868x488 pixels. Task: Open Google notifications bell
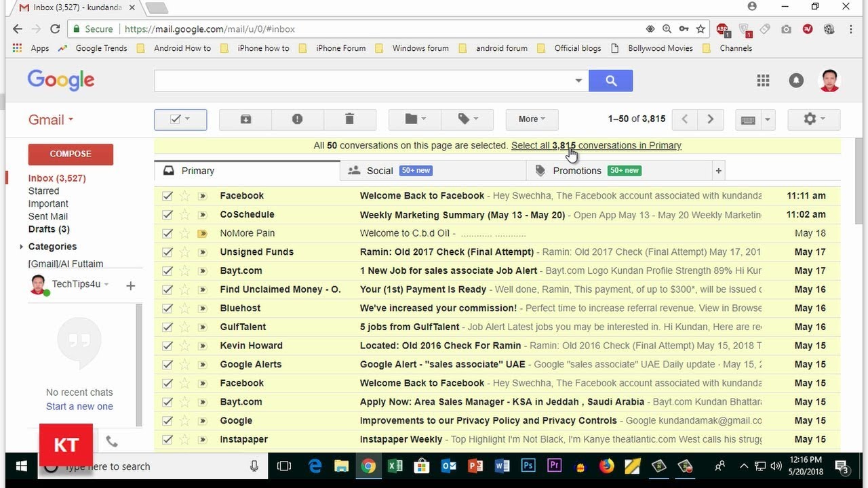[x=796, y=81]
